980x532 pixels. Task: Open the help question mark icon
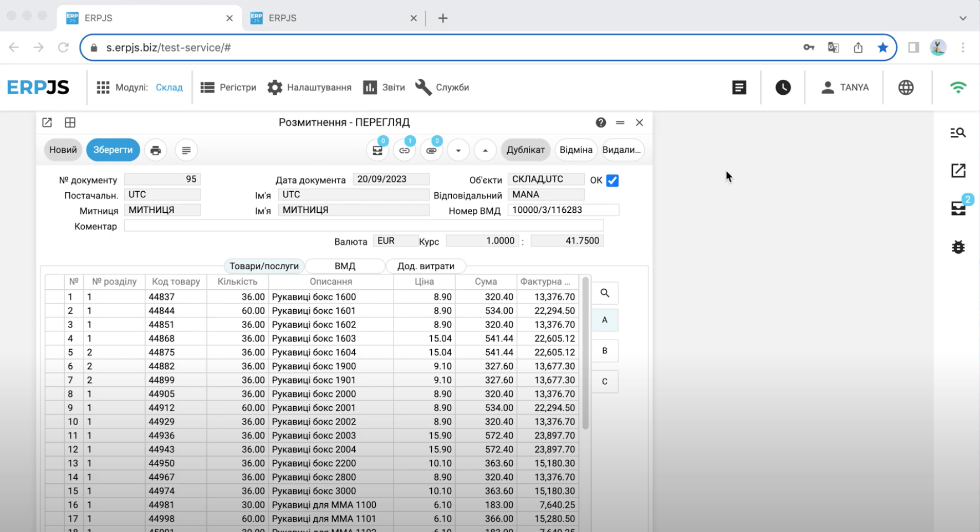[x=601, y=122]
